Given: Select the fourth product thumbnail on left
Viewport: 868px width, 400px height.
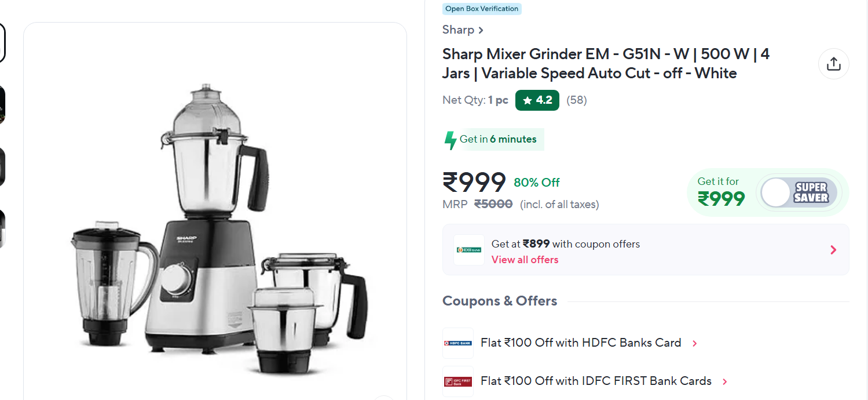Looking at the screenshot, I should pyautogui.click(x=2, y=228).
